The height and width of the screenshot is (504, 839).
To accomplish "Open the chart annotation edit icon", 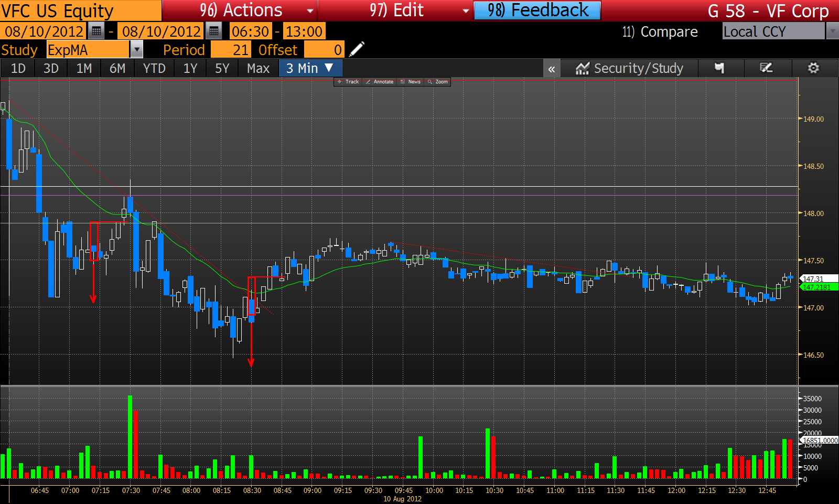I will 766,68.
